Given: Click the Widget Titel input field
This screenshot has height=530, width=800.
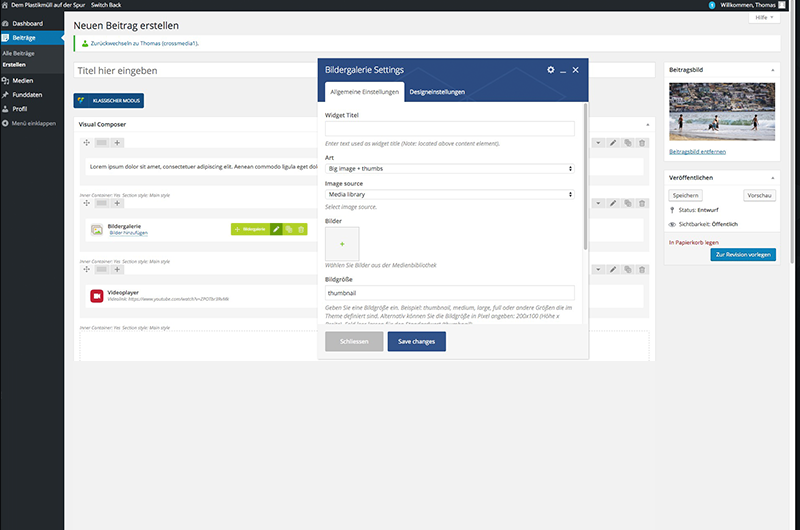Looking at the screenshot, I should coord(450,128).
